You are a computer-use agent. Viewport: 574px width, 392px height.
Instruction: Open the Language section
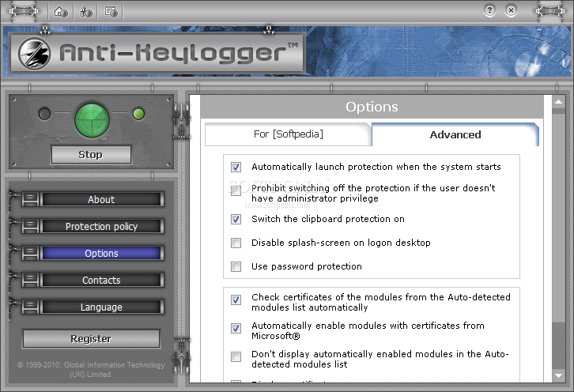click(101, 307)
